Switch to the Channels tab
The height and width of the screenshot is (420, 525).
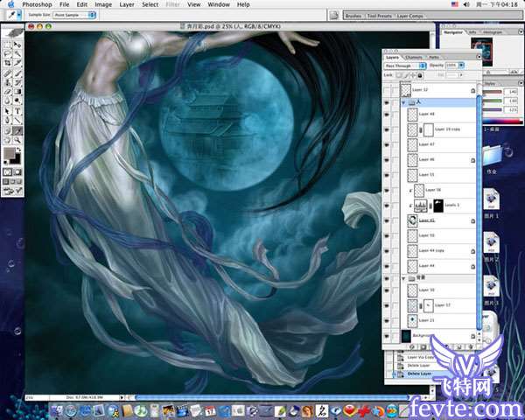pos(414,58)
